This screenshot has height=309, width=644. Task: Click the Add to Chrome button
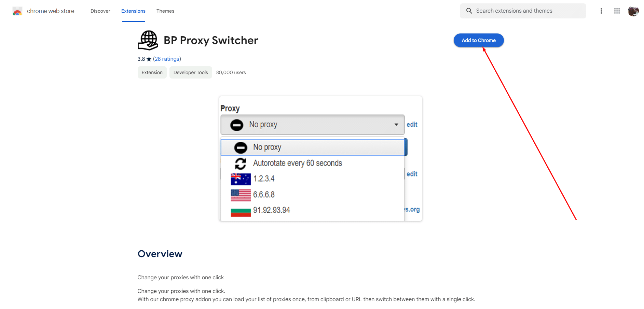coord(478,40)
